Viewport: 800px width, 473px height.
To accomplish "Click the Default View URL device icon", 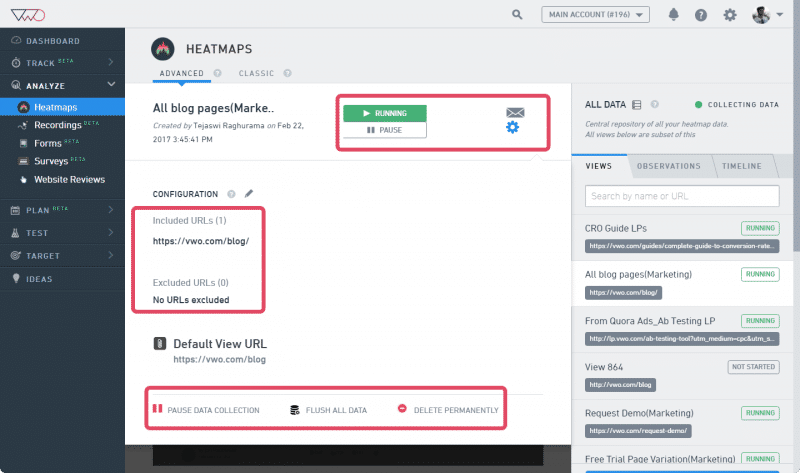I will coord(160,343).
